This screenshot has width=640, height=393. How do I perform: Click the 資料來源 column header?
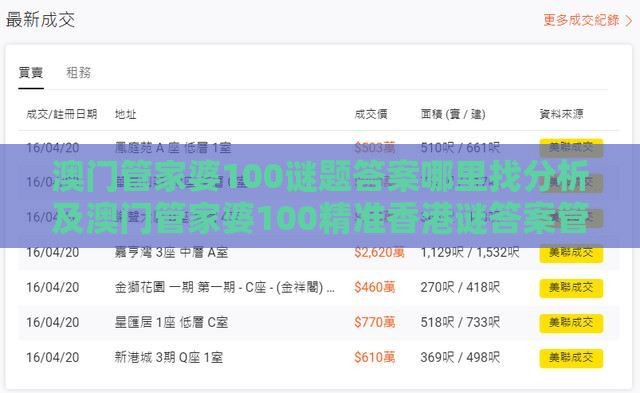coord(561,114)
